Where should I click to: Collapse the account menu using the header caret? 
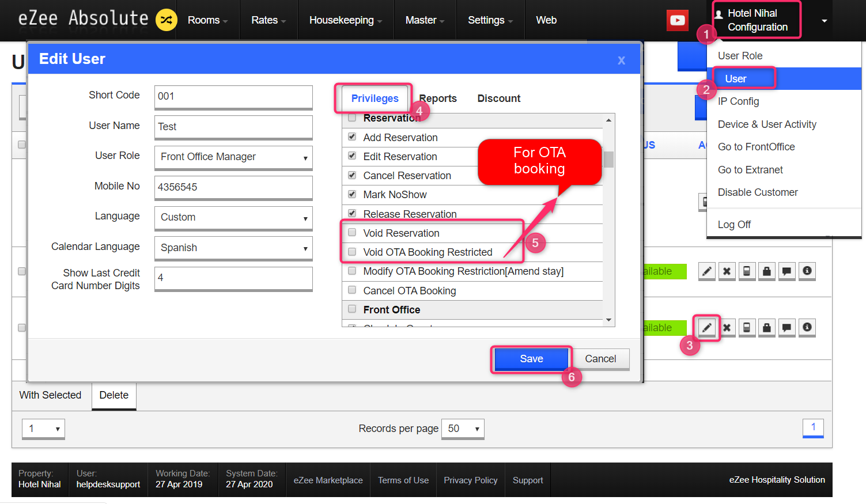825,21
